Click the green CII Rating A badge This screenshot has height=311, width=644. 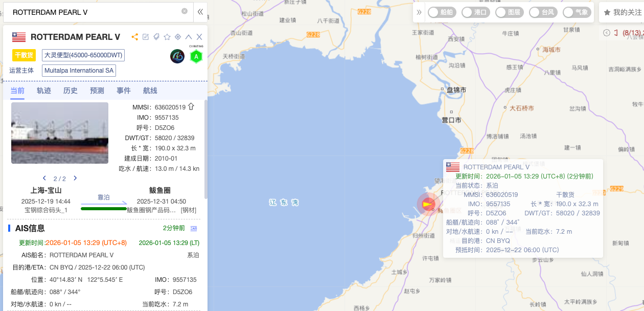point(196,56)
